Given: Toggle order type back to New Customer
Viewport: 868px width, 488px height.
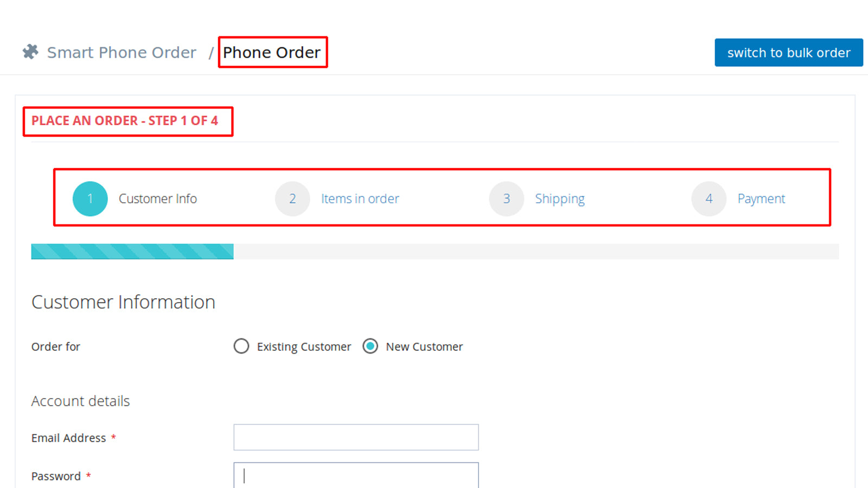Looking at the screenshot, I should [x=371, y=346].
